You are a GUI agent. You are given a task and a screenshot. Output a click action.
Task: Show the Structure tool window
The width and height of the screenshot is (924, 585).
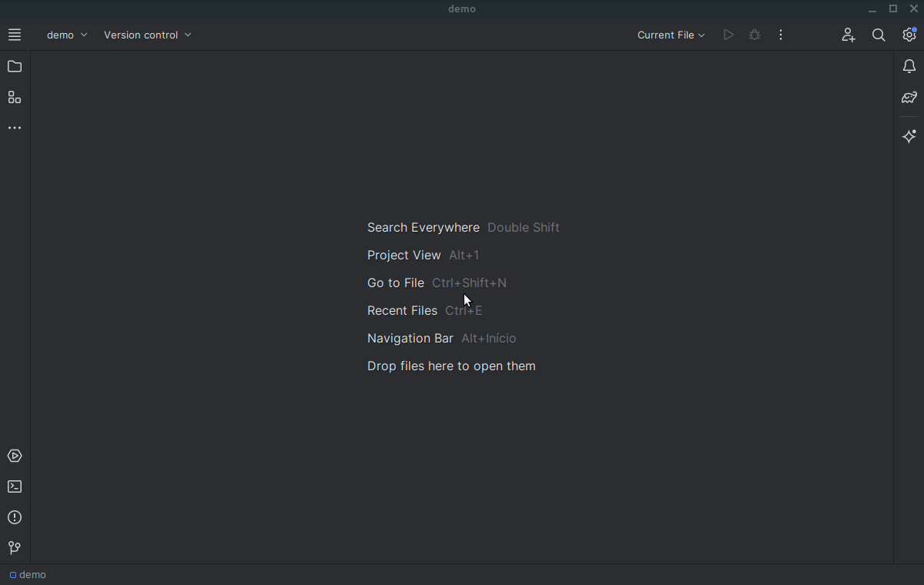pos(15,98)
